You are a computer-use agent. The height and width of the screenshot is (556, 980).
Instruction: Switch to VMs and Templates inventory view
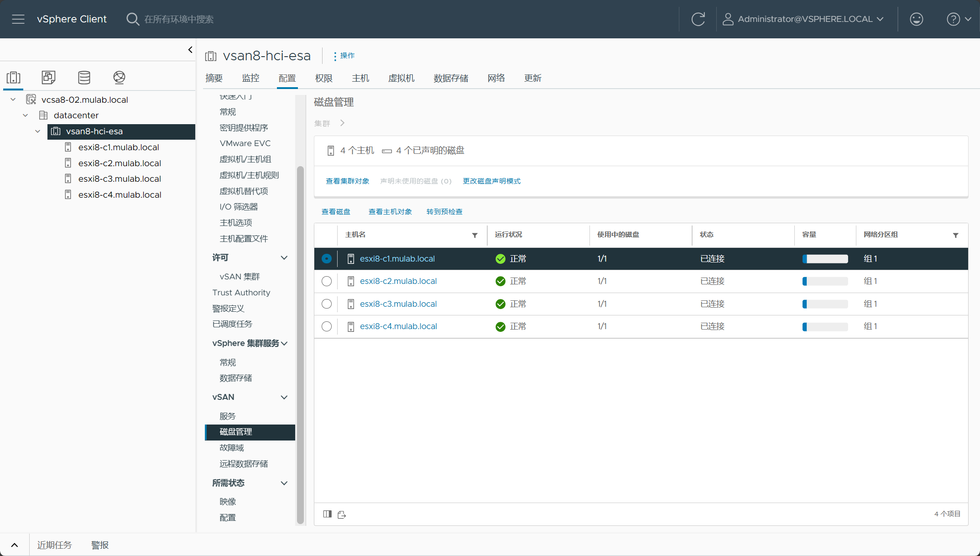point(48,77)
